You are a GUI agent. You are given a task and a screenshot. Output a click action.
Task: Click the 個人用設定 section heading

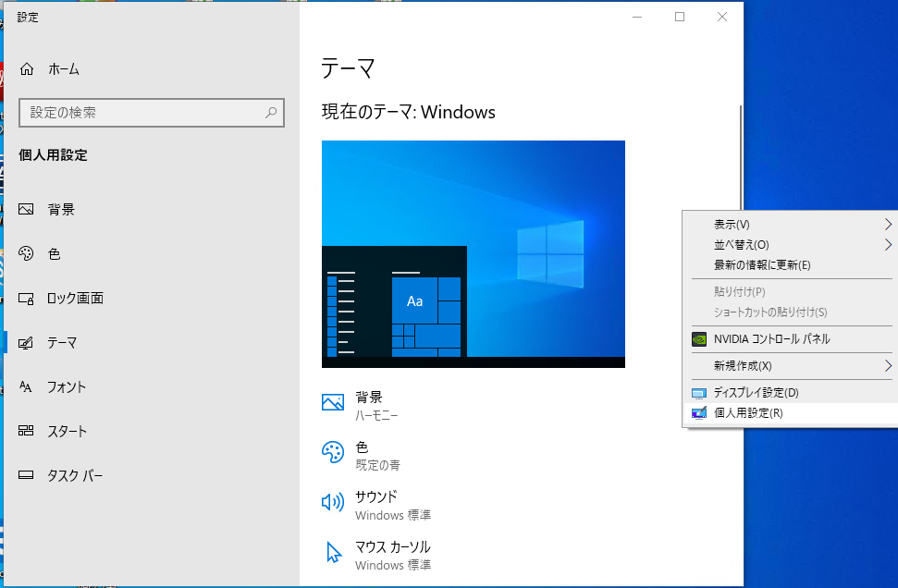click(53, 155)
